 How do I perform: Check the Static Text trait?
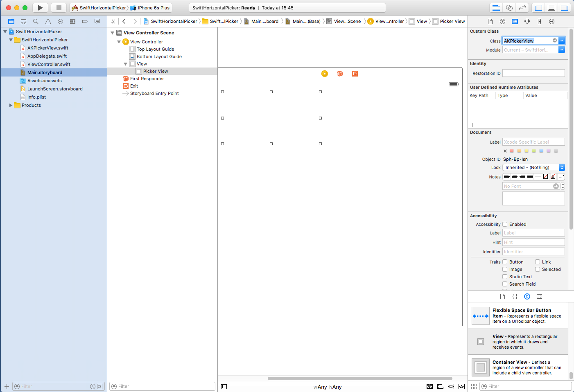505,277
